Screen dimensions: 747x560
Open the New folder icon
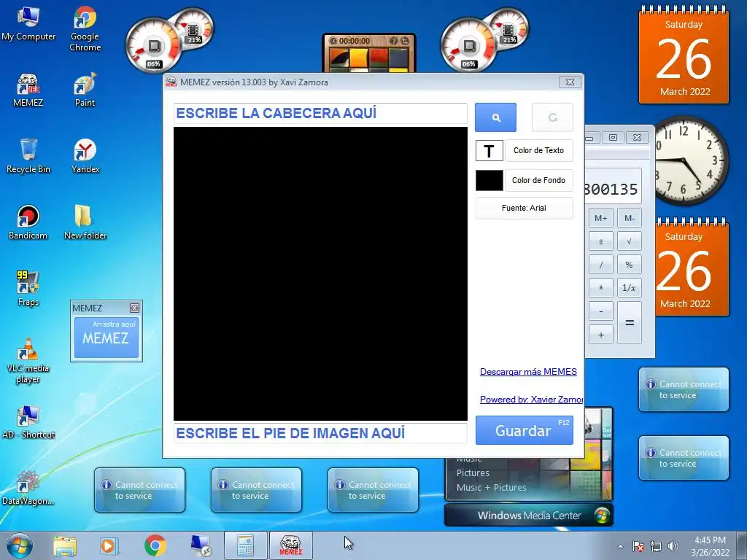85,222
